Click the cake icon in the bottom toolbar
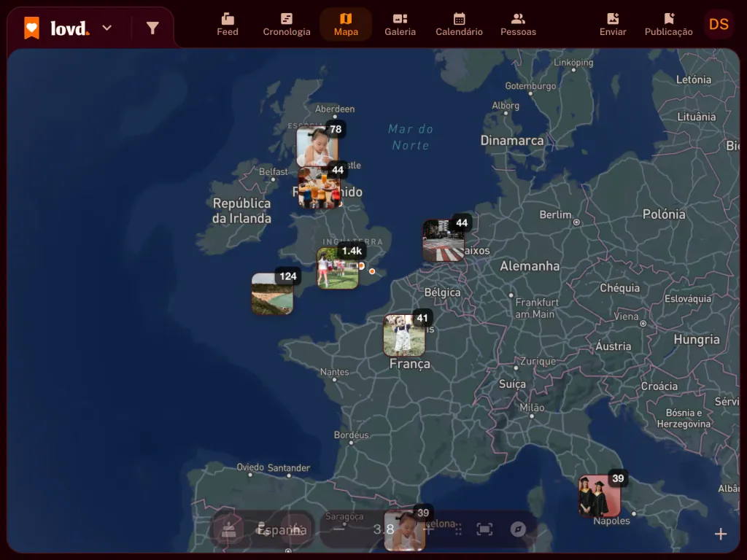 (228, 529)
